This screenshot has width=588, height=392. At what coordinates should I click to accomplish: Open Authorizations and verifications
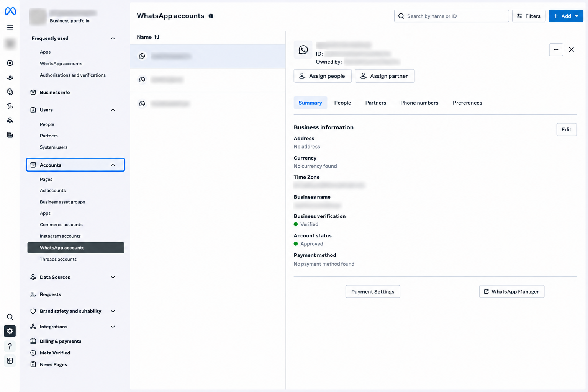[x=73, y=75]
